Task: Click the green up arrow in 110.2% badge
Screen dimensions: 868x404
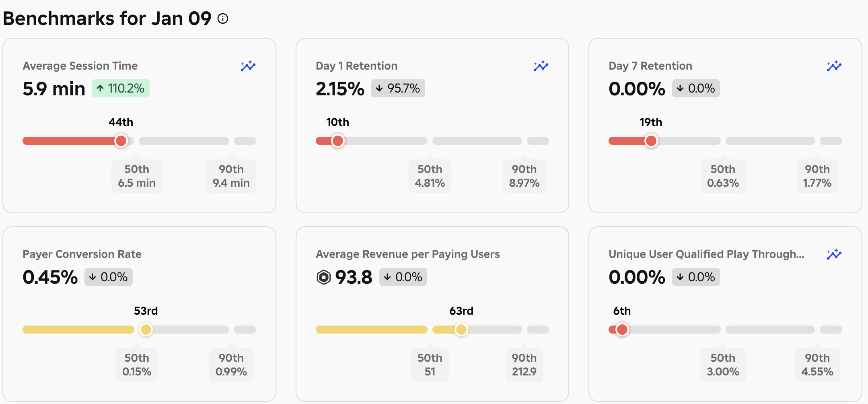Action: click(x=100, y=88)
